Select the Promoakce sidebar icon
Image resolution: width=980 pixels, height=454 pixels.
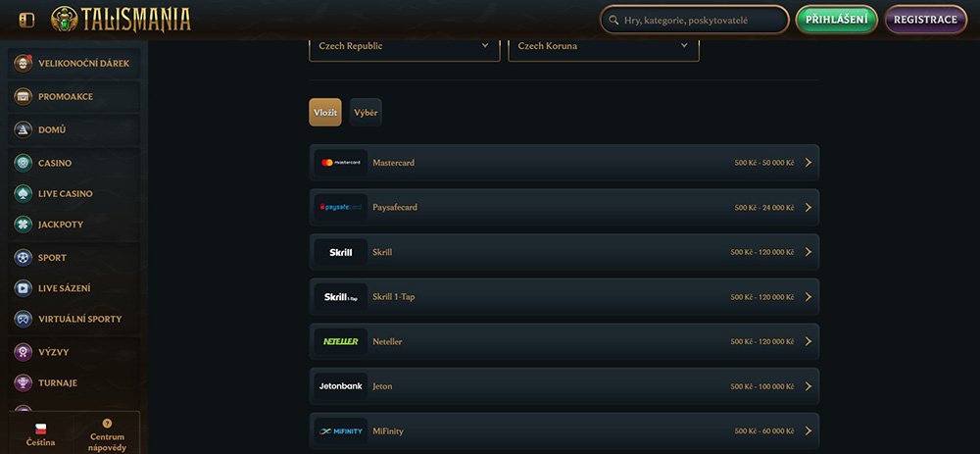tap(24, 96)
